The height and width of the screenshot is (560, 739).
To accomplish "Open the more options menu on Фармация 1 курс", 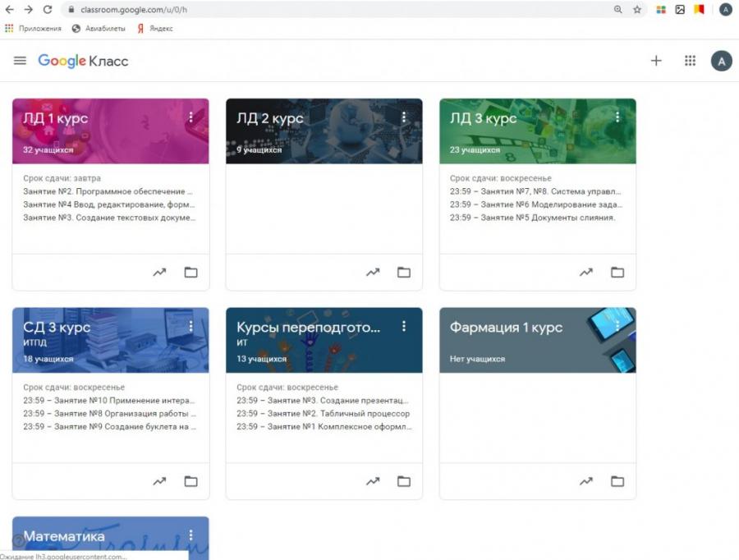I will (x=617, y=326).
